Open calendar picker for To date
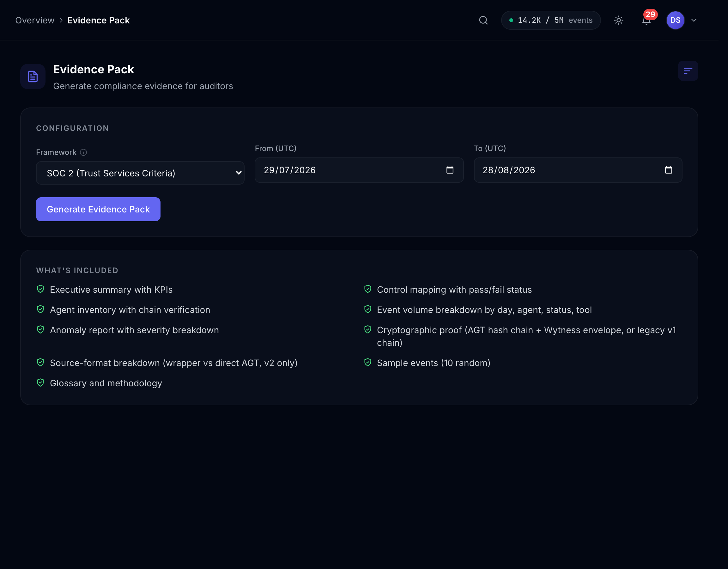Image resolution: width=728 pixels, height=569 pixels. [x=668, y=170]
